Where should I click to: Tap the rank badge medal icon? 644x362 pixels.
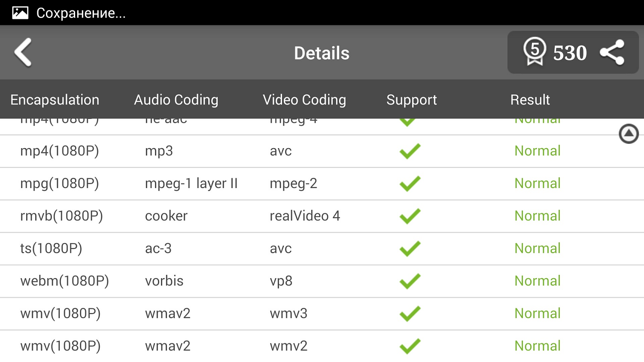tap(535, 52)
